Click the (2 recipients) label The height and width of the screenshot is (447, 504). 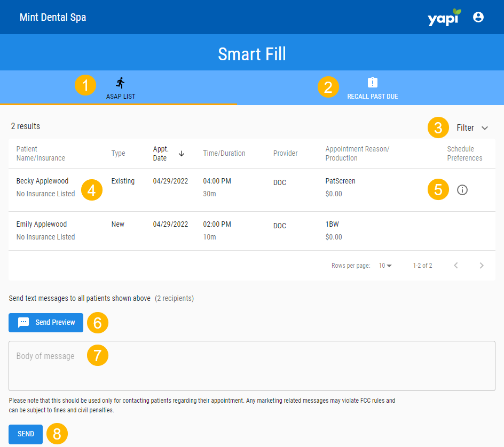click(174, 298)
